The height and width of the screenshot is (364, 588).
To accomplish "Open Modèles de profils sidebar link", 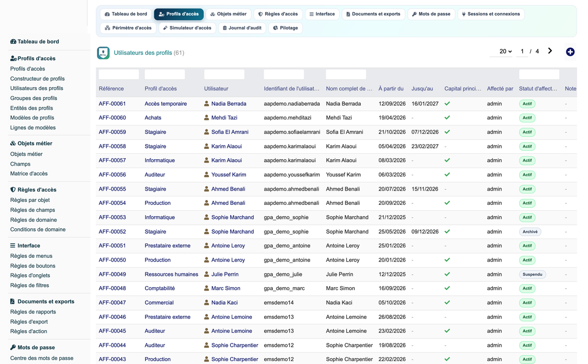I will tap(32, 118).
